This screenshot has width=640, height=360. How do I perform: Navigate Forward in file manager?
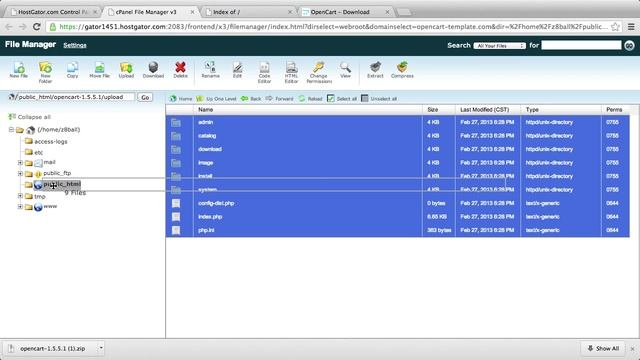pyautogui.click(x=280, y=99)
